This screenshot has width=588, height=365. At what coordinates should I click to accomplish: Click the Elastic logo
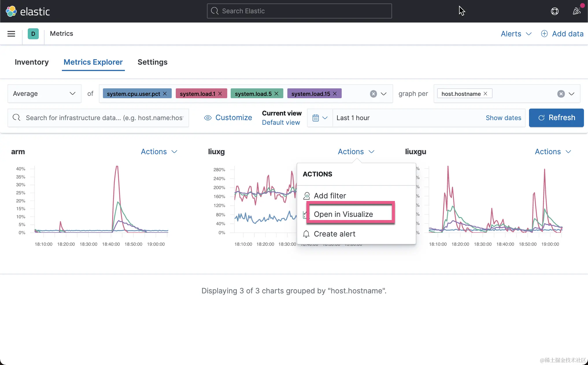(x=28, y=11)
